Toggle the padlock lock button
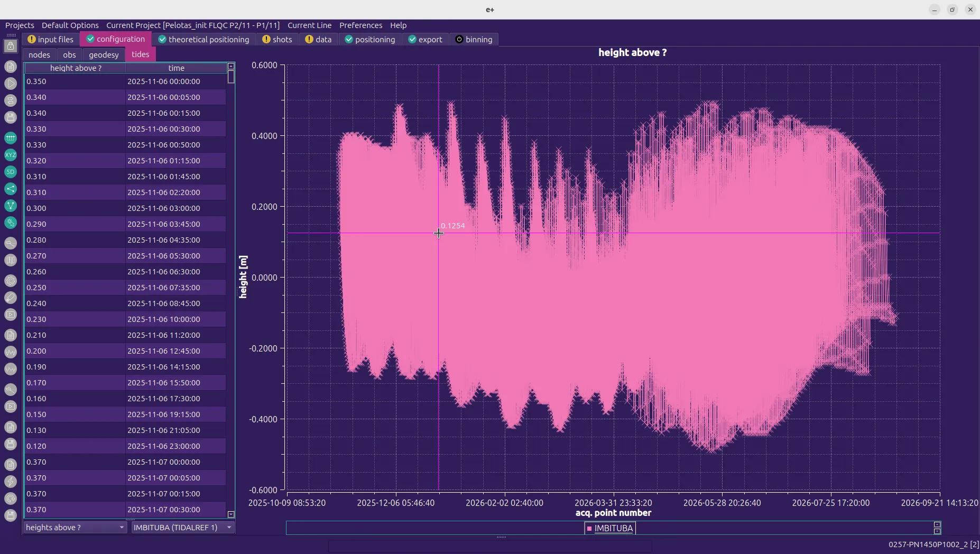Viewport: 980px width, 554px height. tap(11, 47)
